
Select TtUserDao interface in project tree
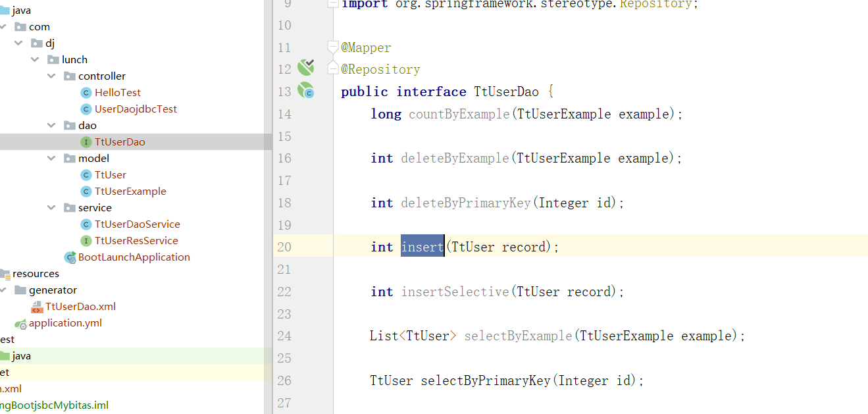click(x=120, y=142)
